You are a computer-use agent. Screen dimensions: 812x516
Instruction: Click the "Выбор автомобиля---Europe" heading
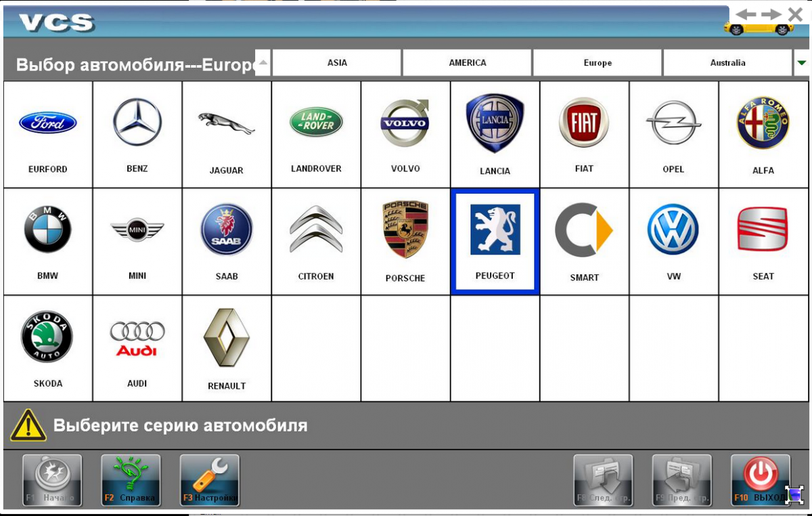(135, 65)
